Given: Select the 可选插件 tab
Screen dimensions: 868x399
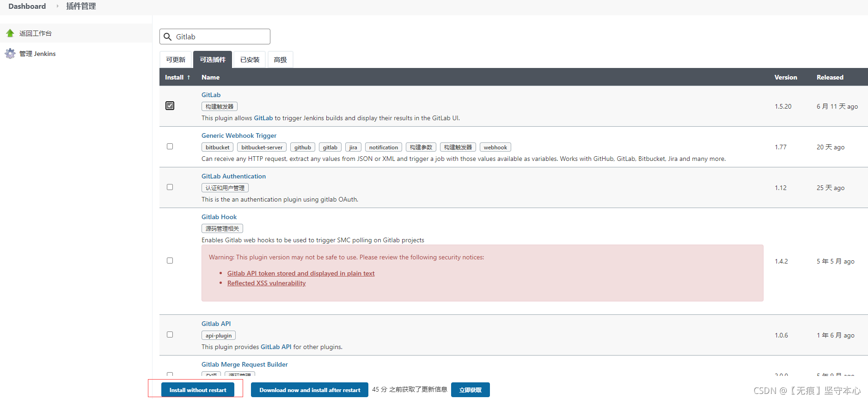Looking at the screenshot, I should pos(213,60).
